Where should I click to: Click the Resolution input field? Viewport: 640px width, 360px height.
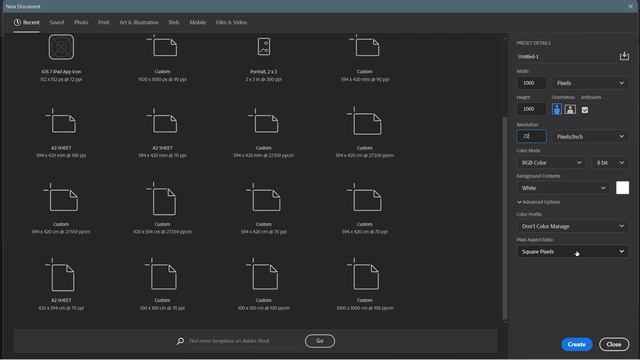click(x=531, y=136)
